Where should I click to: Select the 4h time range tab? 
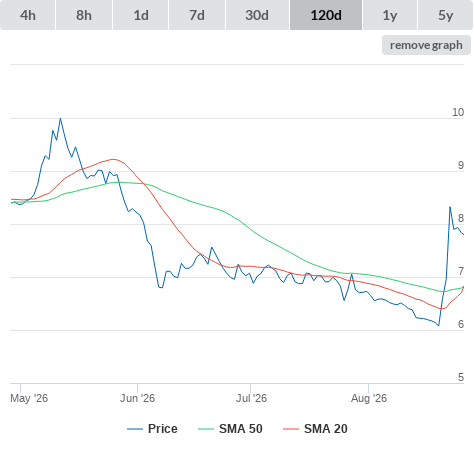pos(28,15)
